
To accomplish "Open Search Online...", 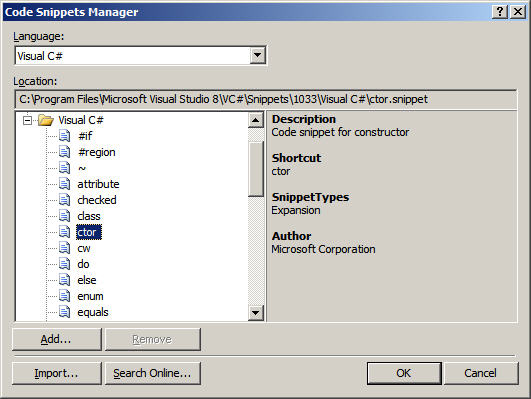I will tap(153, 373).
